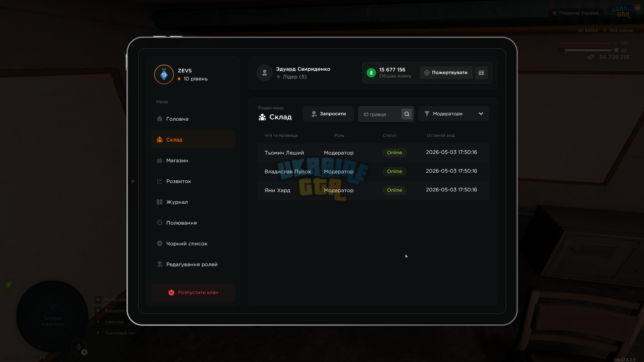Viewport: 644px width, 362px height.
Task: Open the Полювання section
Action: [193, 223]
